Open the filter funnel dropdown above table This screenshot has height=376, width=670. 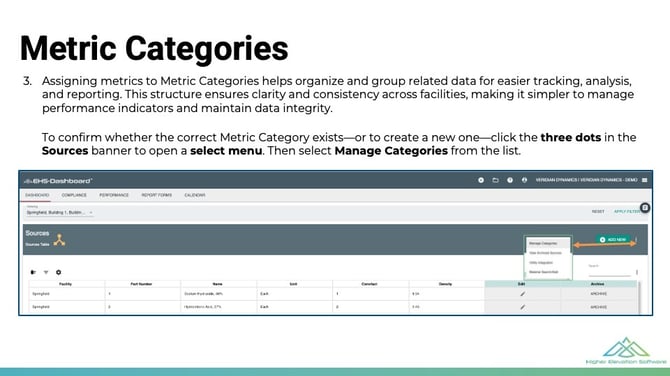(x=46, y=272)
